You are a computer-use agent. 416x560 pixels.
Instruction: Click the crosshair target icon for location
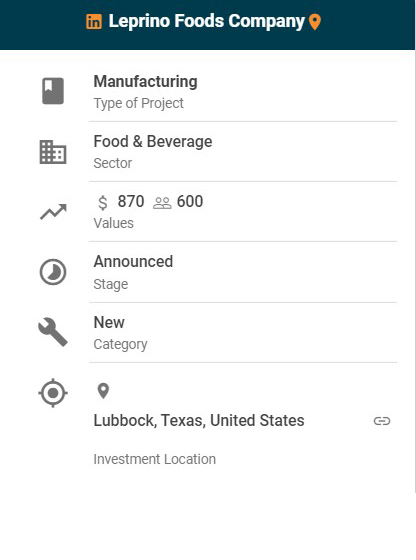pos(53,393)
